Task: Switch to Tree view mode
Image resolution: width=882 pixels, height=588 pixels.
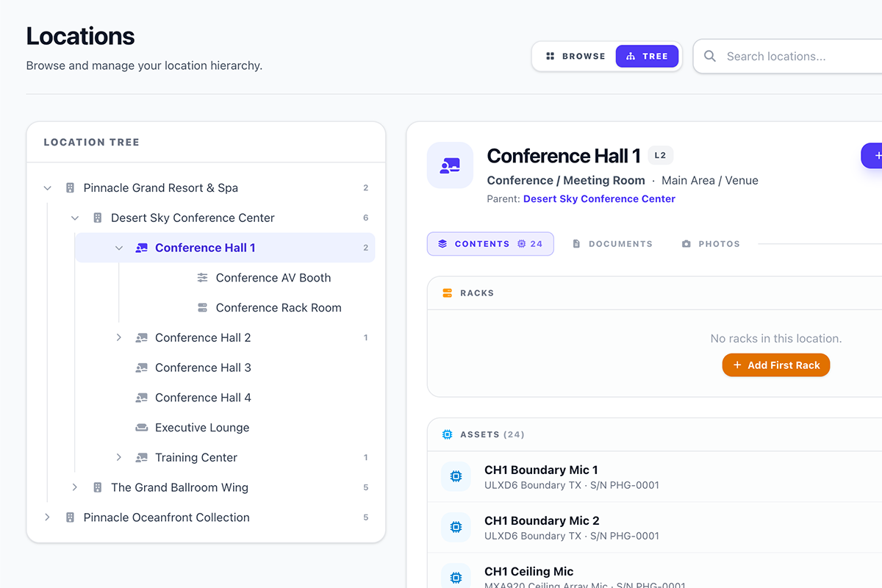Action: (647, 57)
